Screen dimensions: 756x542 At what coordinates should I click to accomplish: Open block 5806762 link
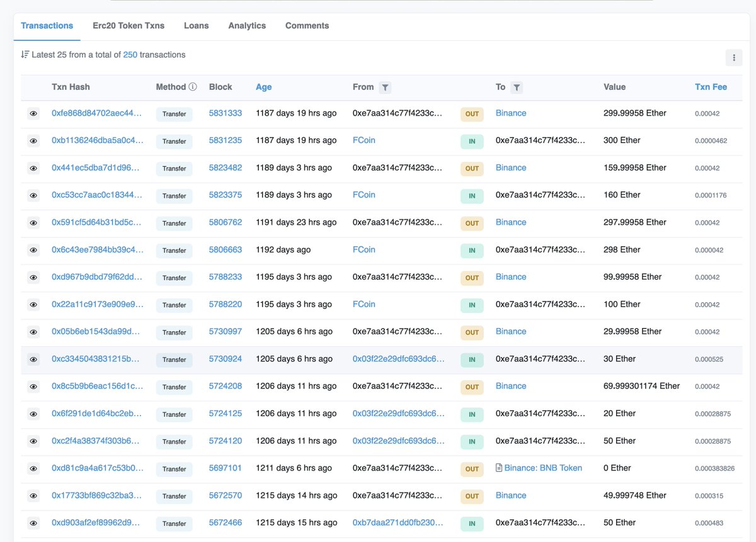pyautogui.click(x=225, y=222)
